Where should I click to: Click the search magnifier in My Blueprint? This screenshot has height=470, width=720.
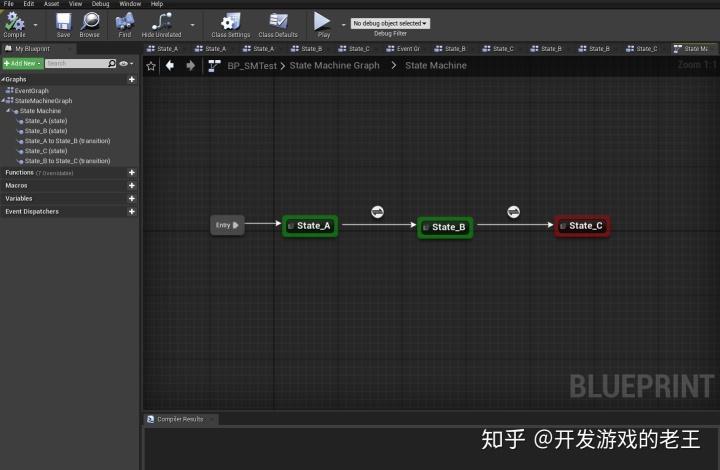[x=112, y=63]
